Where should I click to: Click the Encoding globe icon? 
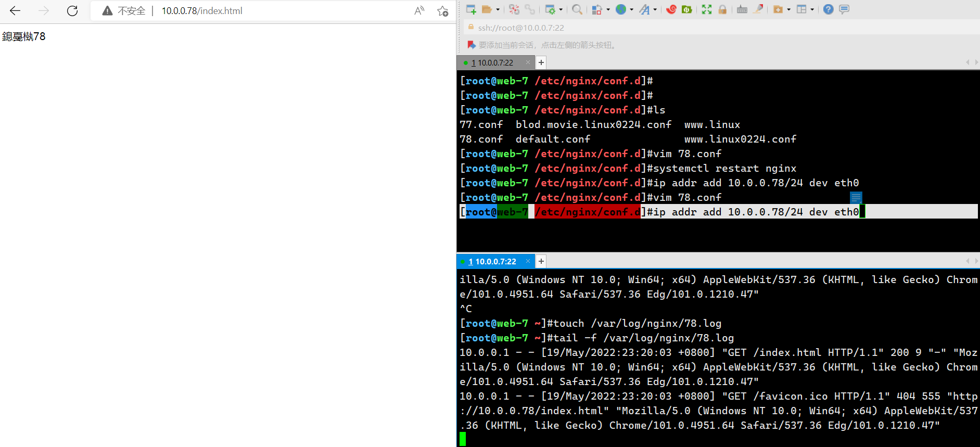(621, 9)
